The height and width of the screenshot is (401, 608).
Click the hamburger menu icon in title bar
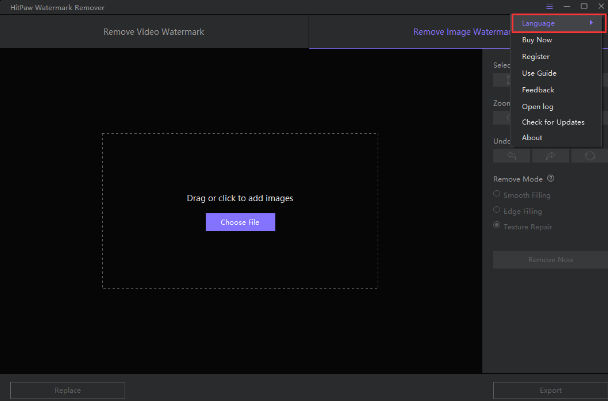pos(550,6)
